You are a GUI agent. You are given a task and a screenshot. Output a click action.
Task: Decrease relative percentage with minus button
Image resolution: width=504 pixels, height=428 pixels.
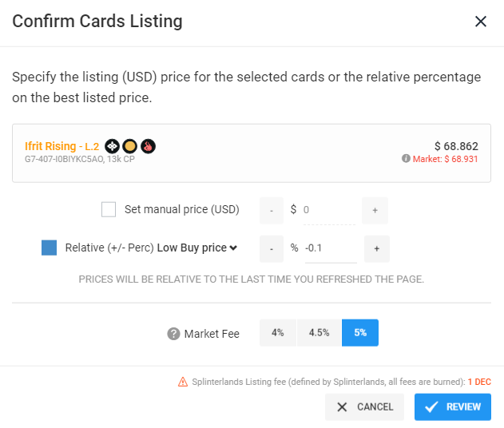pos(272,248)
